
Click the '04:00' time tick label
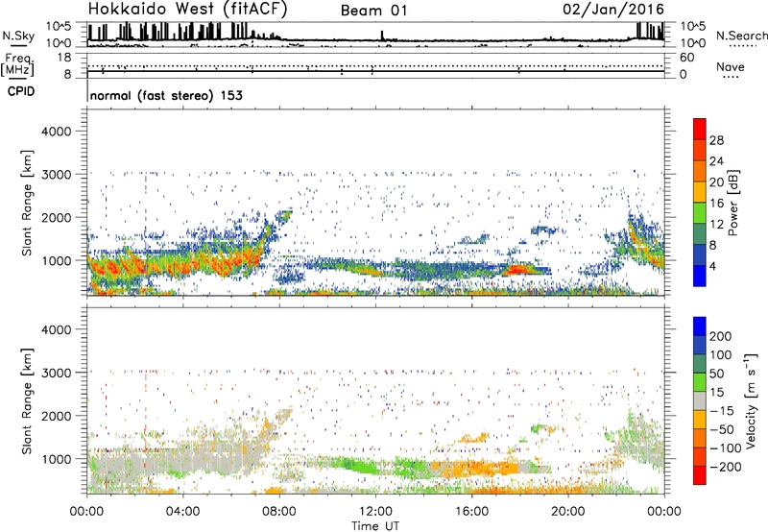pyautogui.click(x=182, y=512)
